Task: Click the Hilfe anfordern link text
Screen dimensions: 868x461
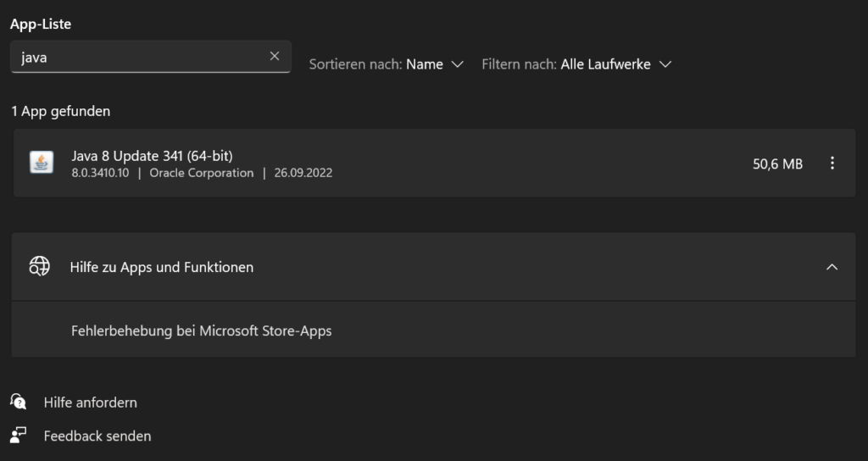Action: (90, 403)
